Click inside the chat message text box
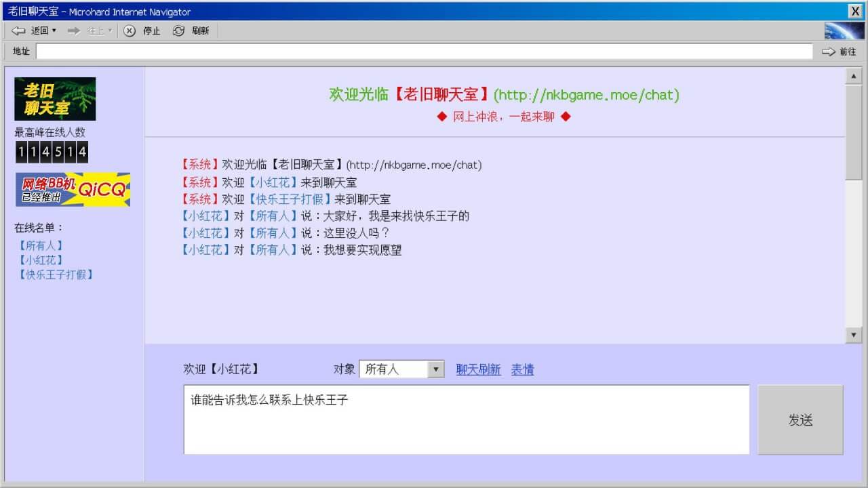This screenshot has width=868, height=488. point(466,420)
